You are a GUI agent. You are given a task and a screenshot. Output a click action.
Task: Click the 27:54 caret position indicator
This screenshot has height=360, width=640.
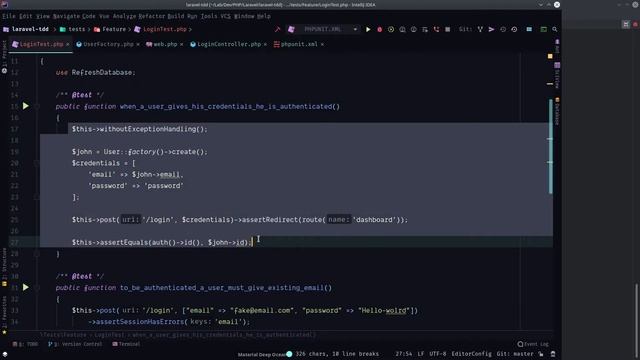pyautogui.click(x=403, y=354)
